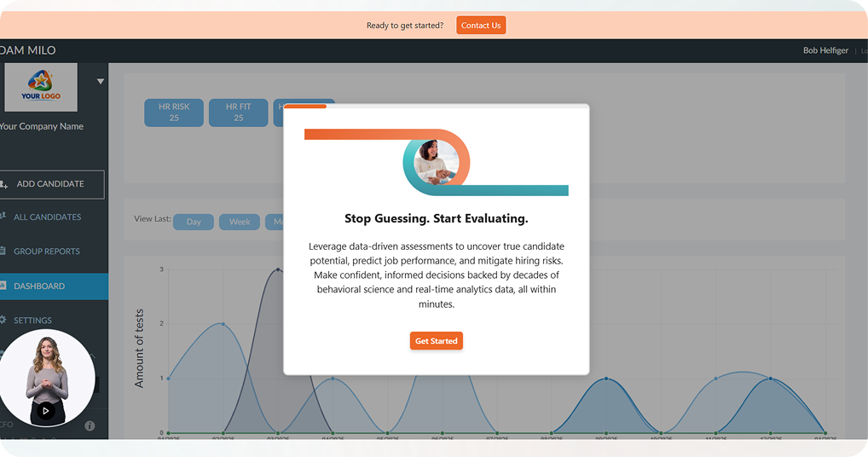Viewport: 868px width, 457px height.
Task: Expand the dropdown arrow next to company logo
Action: tap(101, 82)
